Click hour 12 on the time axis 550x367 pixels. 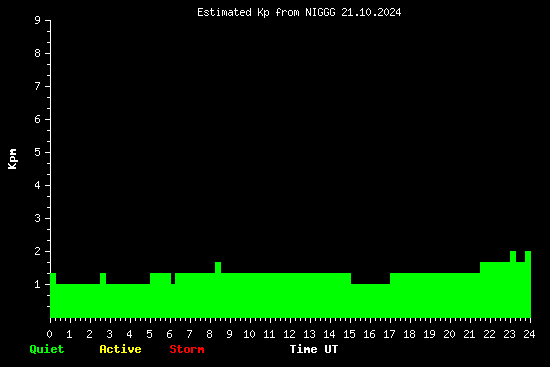click(289, 334)
